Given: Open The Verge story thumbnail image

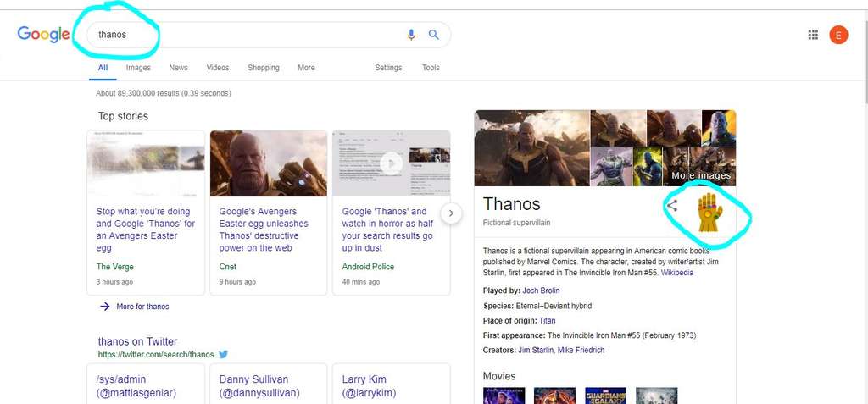Looking at the screenshot, I should point(146,163).
